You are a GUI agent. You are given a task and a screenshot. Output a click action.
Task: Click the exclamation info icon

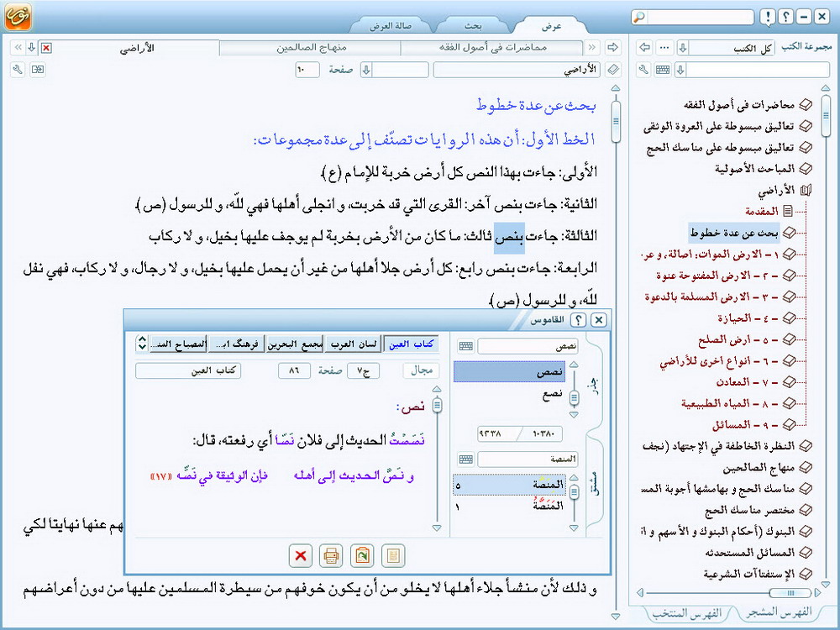point(767,17)
